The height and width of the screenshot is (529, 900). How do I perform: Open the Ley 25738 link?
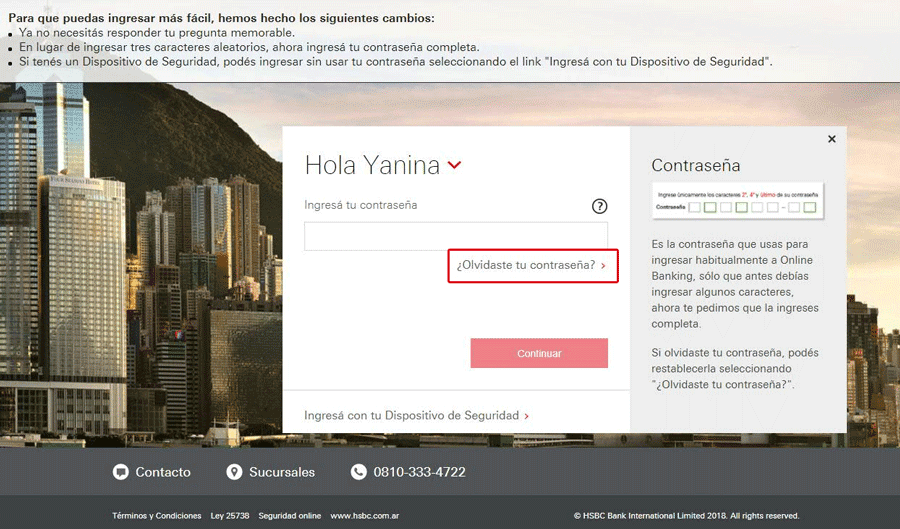[x=230, y=516]
